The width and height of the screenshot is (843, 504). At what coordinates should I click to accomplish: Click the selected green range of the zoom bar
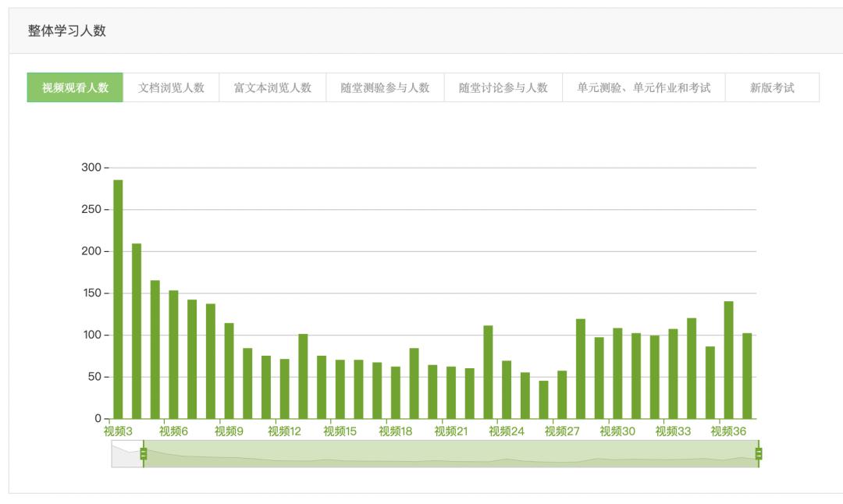pyautogui.click(x=451, y=454)
